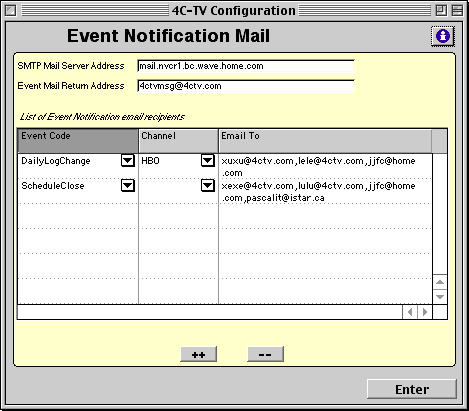
Task: Select the Email To column header
Action: click(325, 141)
